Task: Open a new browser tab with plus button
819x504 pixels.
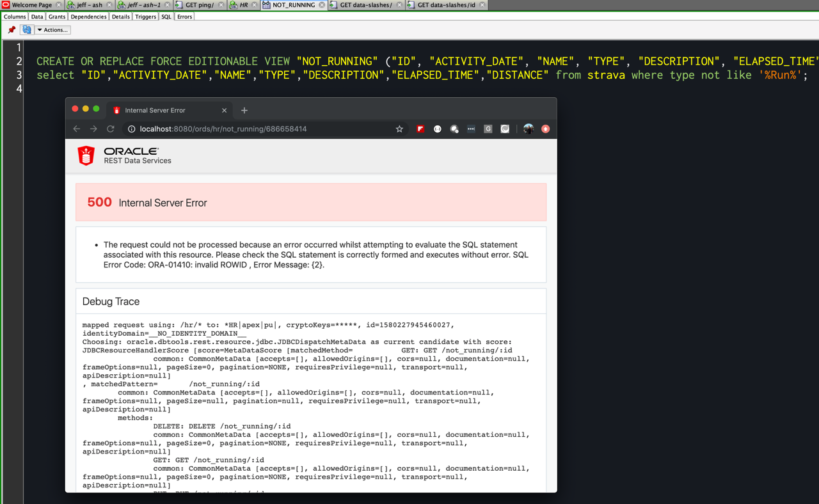Action: (244, 111)
